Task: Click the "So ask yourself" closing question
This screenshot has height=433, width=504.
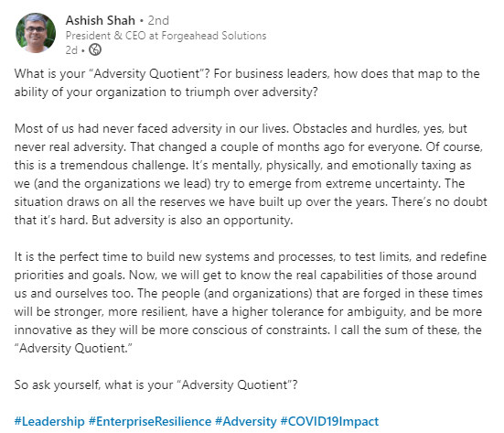Action: click(x=155, y=384)
